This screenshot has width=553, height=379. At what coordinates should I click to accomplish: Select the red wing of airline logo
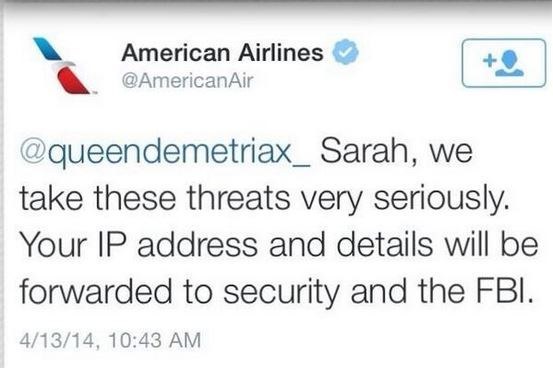tap(72, 80)
